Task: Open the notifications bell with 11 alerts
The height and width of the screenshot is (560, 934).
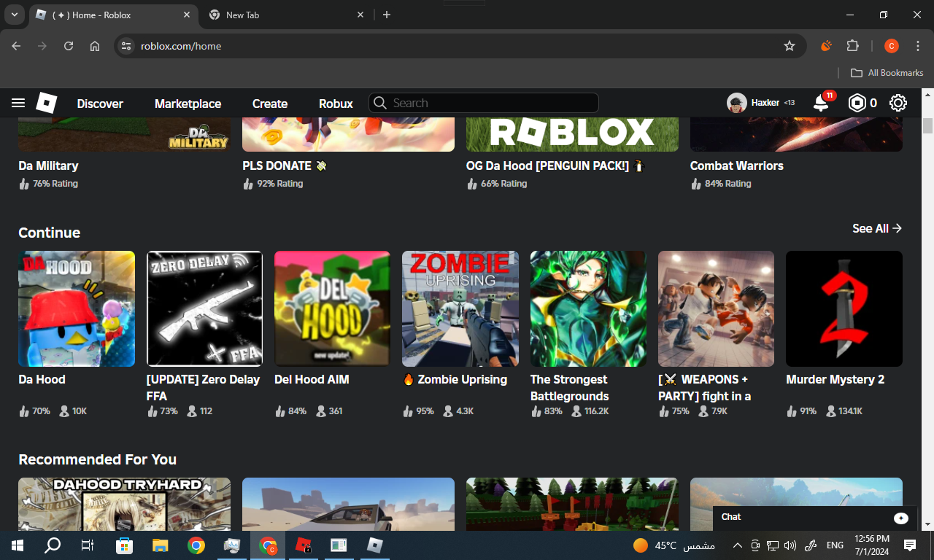Action: 822,103
